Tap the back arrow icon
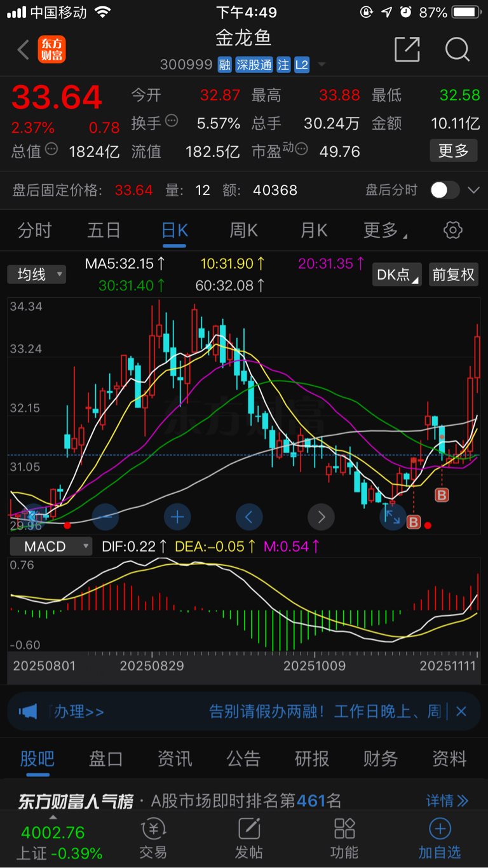 pyautogui.click(x=24, y=50)
